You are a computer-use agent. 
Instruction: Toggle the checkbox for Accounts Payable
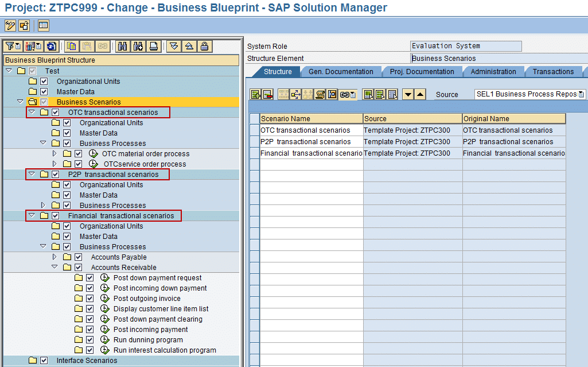(x=77, y=257)
